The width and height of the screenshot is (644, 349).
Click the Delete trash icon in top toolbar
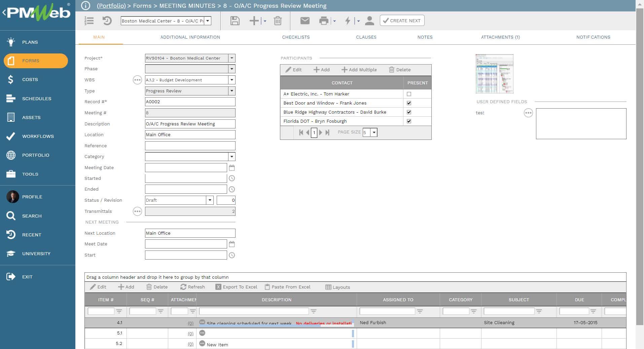click(x=278, y=21)
